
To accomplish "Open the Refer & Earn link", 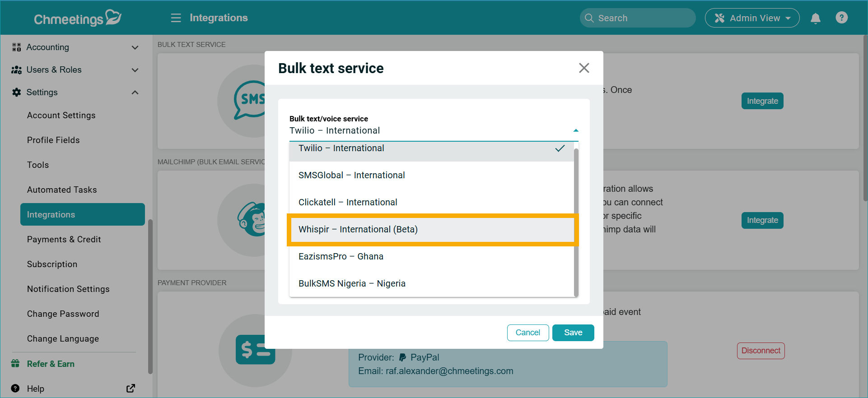I will coord(51,364).
